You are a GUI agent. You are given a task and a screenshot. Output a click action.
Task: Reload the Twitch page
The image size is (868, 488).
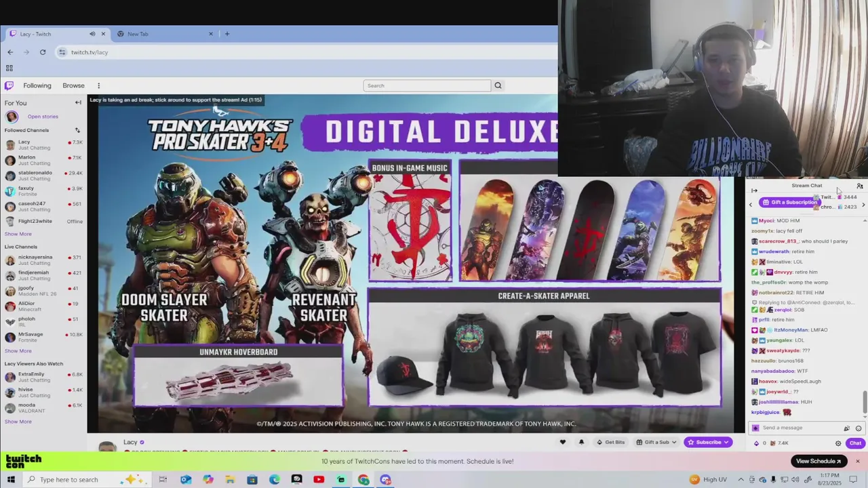[x=43, y=52]
